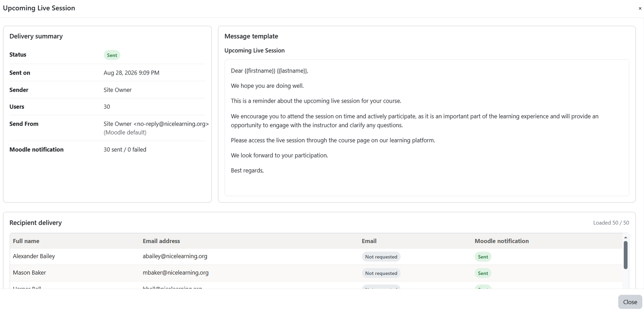644x312 pixels.
Task: Click the no-reply@nicelearning.org send-from address
Action: pyautogui.click(x=171, y=124)
